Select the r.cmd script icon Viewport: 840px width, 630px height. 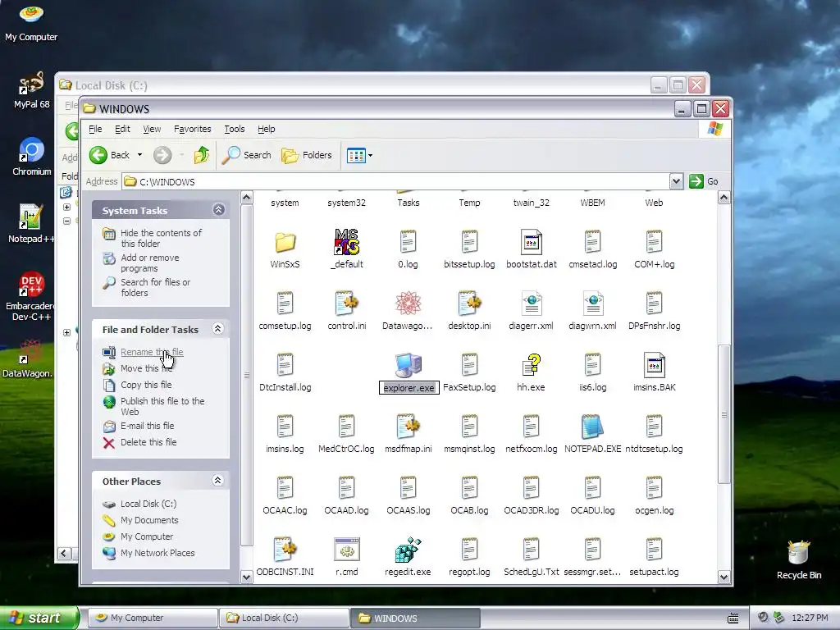tap(347, 549)
